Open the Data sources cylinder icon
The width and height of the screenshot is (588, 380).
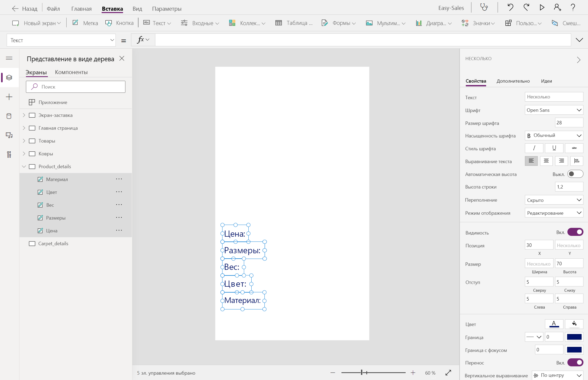(9, 116)
